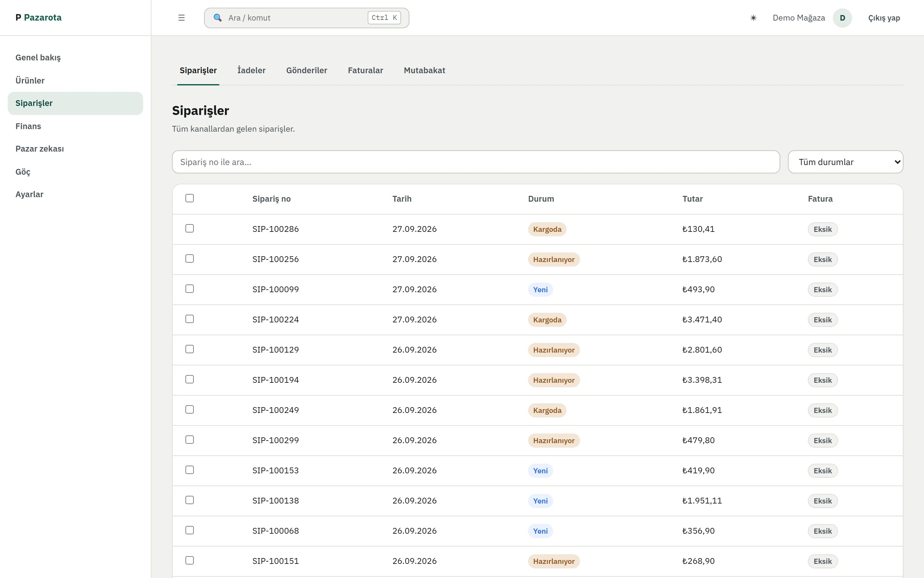The width and height of the screenshot is (924, 578).
Task: Tick the checkbox next to SIP-100099
Action: (189, 289)
